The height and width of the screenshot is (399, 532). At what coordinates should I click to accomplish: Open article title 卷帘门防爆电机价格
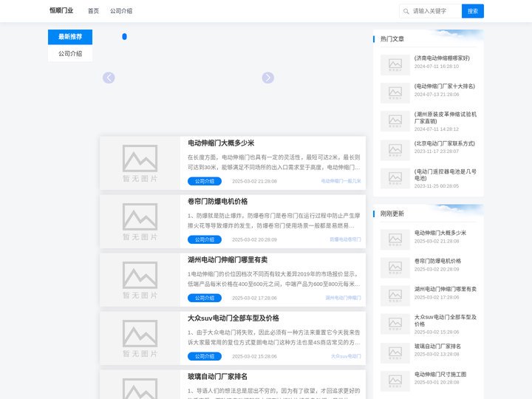pyautogui.click(x=217, y=201)
